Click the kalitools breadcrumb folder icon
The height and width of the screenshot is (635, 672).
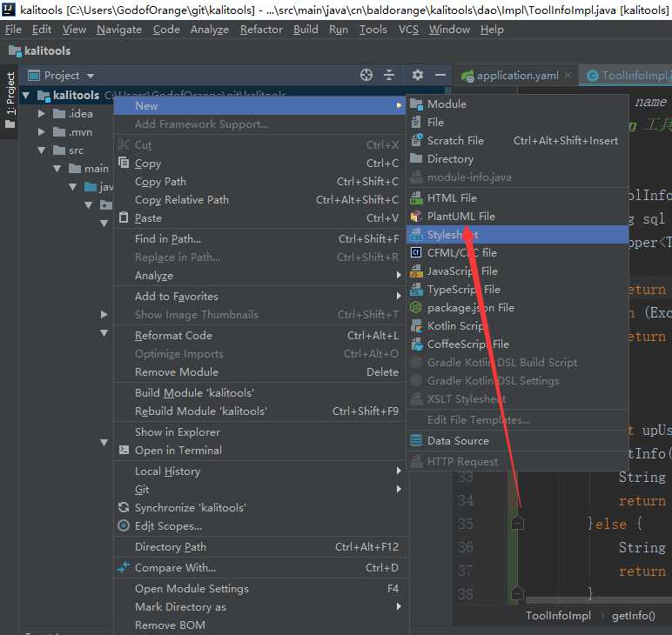(x=15, y=51)
